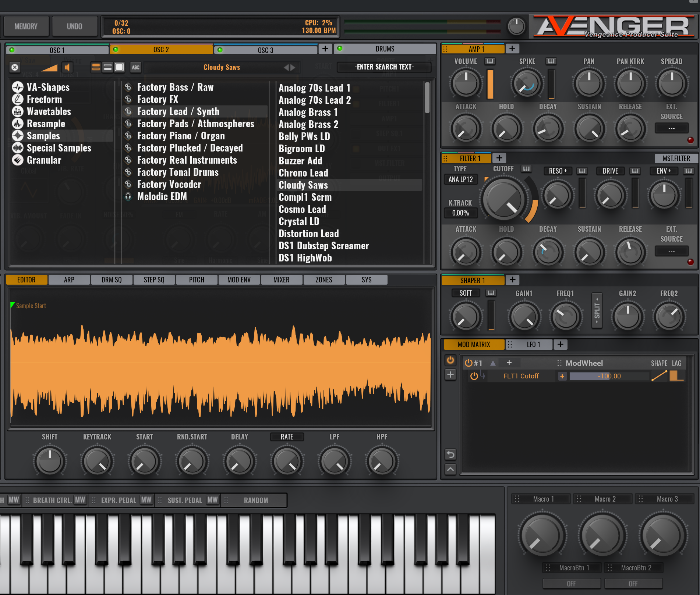Open the ModWheel source dropdown
The height and width of the screenshot is (595, 700).
click(x=584, y=363)
